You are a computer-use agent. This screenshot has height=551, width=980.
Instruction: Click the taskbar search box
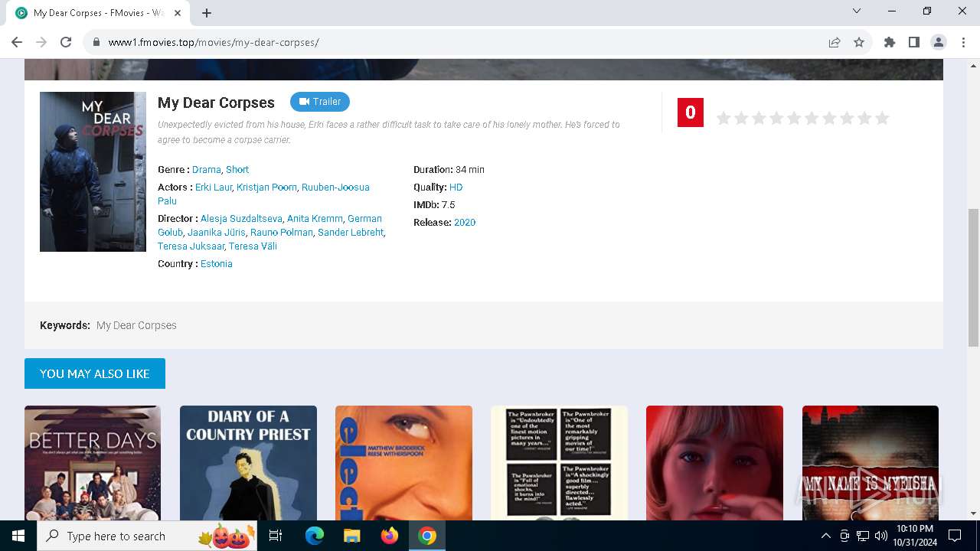[148, 536]
